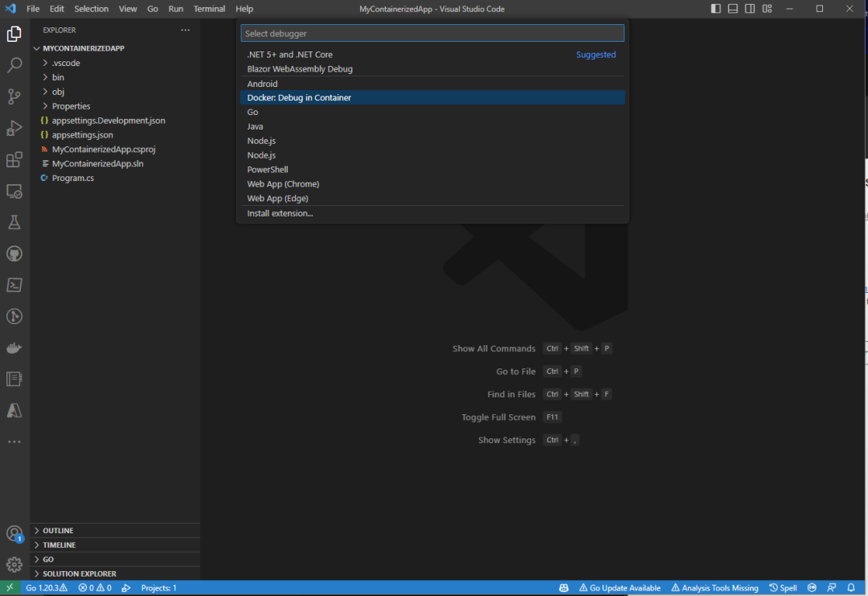This screenshot has height=596, width=868.
Task: Toggle the primary side bar layout button
Action: click(716, 9)
